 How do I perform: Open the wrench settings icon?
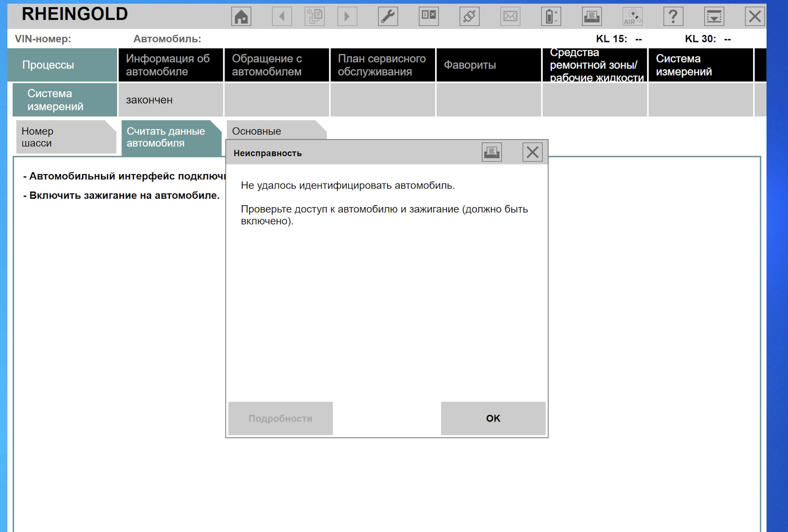coord(388,16)
